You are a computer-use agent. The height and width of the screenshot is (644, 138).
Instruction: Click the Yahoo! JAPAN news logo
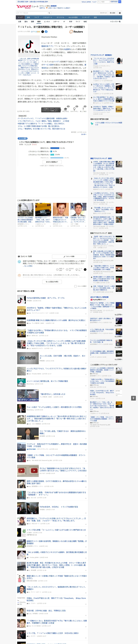click(x=28, y=7)
